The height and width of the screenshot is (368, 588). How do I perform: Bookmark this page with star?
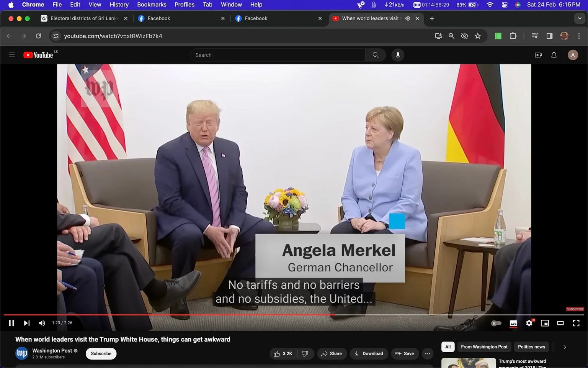click(x=478, y=36)
